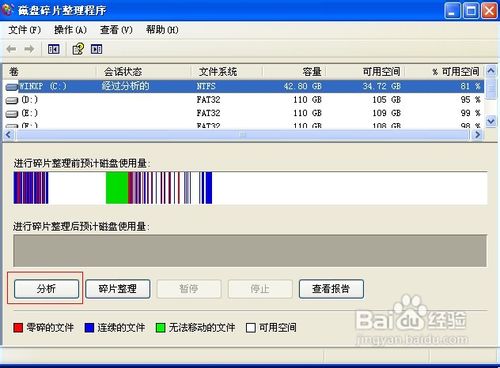Click the forward arrow toolbar icon
The width and height of the screenshot is (500, 368).
(x=29, y=49)
